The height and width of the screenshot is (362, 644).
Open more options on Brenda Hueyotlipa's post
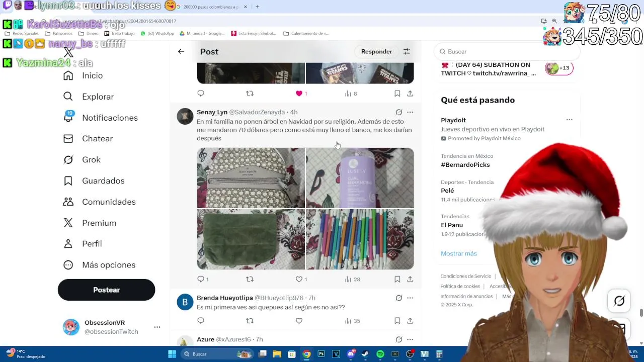tap(410, 298)
